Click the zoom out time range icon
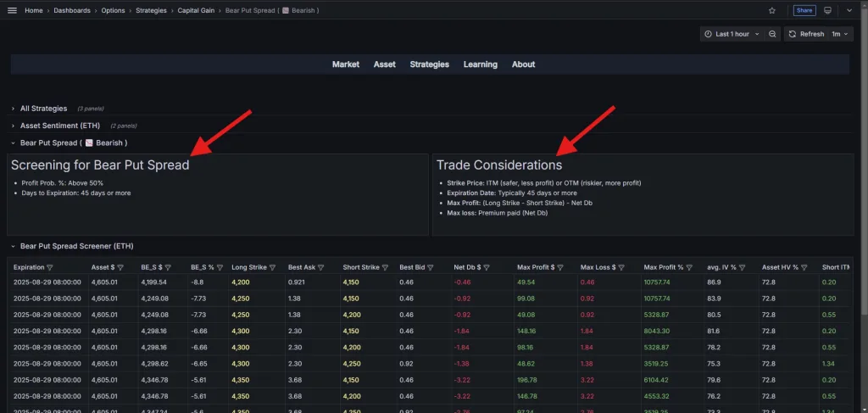868x413 pixels. (772, 34)
